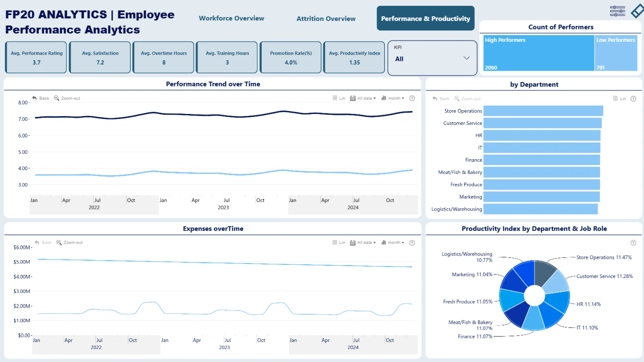Click the Performance & Productivity button
This screenshot has height=362, width=644.
point(425,18)
